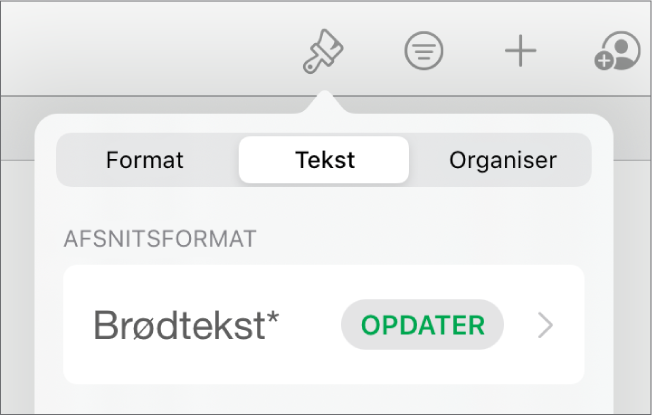This screenshot has height=415, width=652.
Task: Select the Brødtekst* paragraph style name
Action: [x=185, y=325]
